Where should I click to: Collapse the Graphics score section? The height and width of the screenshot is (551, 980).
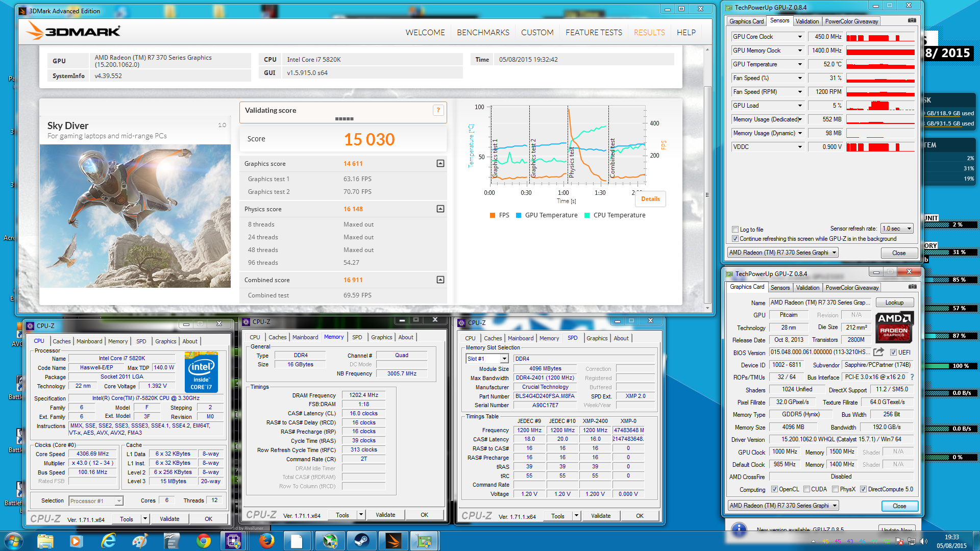pos(440,163)
